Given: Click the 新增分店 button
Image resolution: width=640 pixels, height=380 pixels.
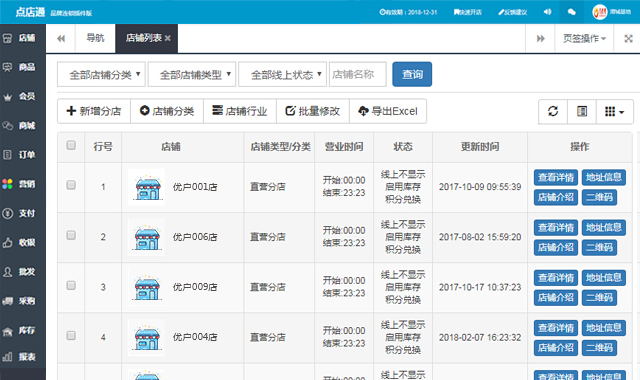Looking at the screenshot, I should [x=94, y=111].
